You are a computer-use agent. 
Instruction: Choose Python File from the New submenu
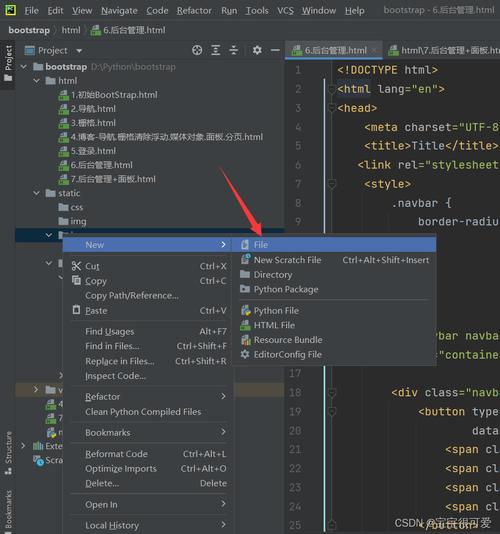276,311
